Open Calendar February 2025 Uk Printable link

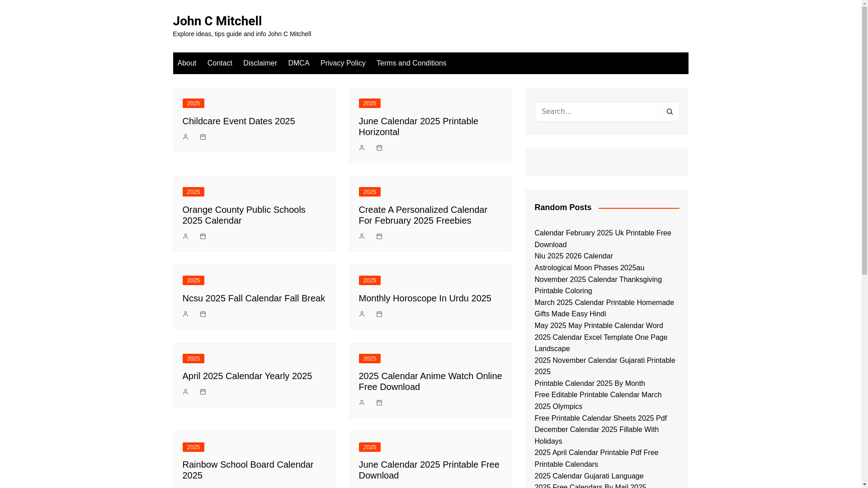[x=603, y=239]
